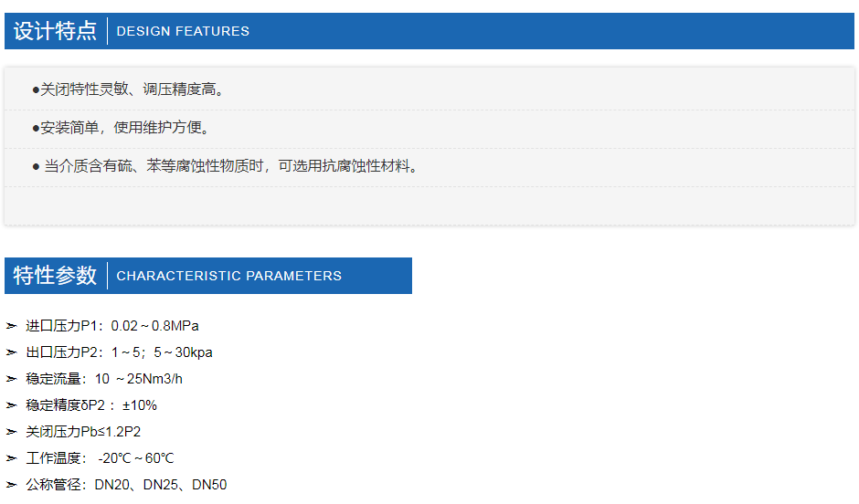859x504 pixels.
Task: Click the DN20、DN25、DN50 pipe diameter text
Action: point(161,485)
